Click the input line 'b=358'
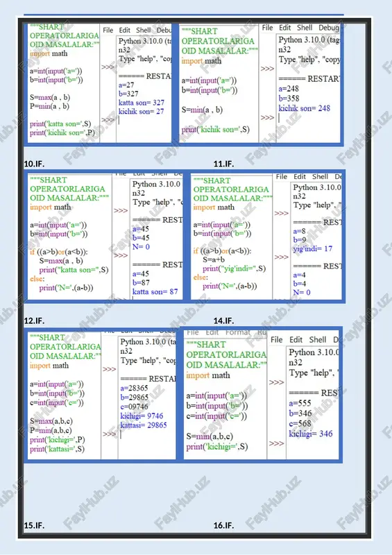This screenshot has height=555, width=392. [x=289, y=99]
